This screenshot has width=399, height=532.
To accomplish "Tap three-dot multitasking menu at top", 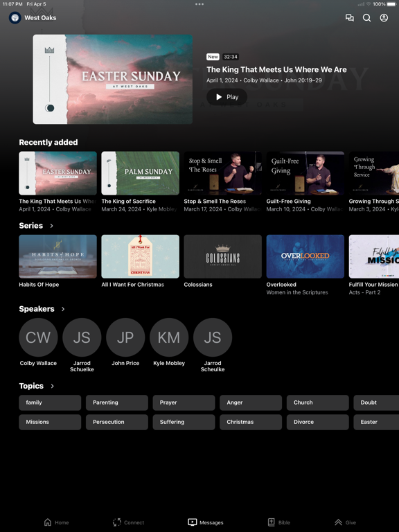I will pyautogui.click(x=199, y=4).
